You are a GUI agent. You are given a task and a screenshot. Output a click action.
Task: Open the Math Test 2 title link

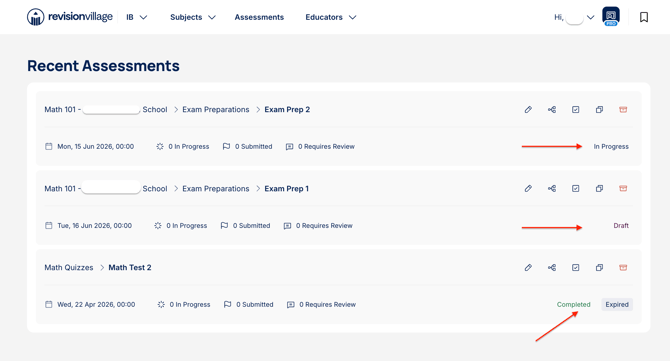pos(130,267)
